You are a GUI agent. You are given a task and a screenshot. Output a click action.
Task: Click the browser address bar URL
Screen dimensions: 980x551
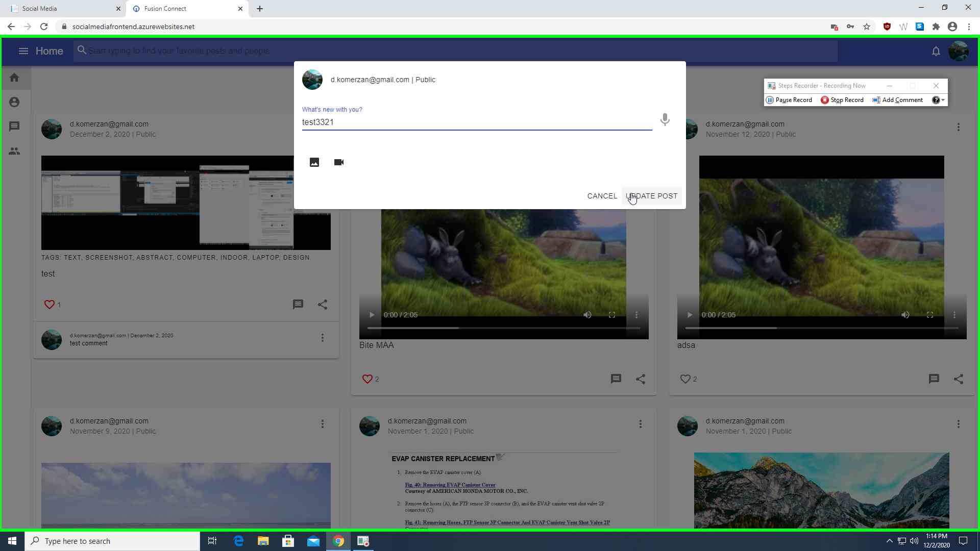click(x=133, y=27)
